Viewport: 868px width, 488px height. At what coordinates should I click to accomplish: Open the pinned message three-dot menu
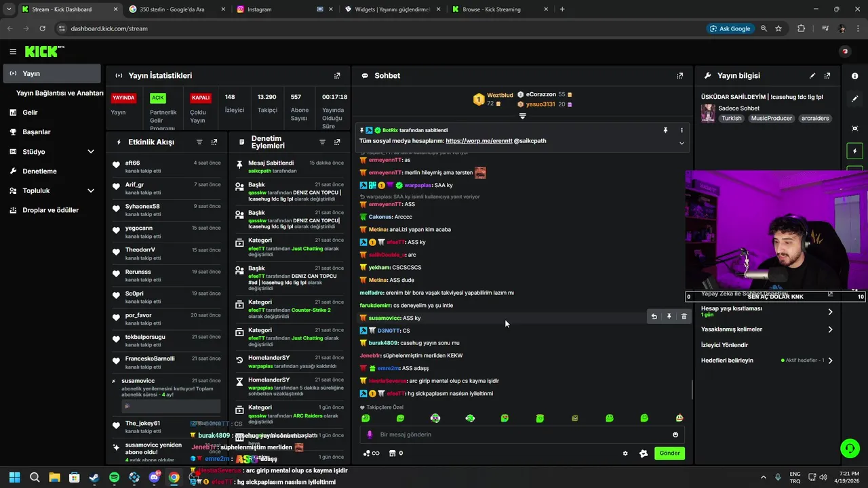pos(682,130)
